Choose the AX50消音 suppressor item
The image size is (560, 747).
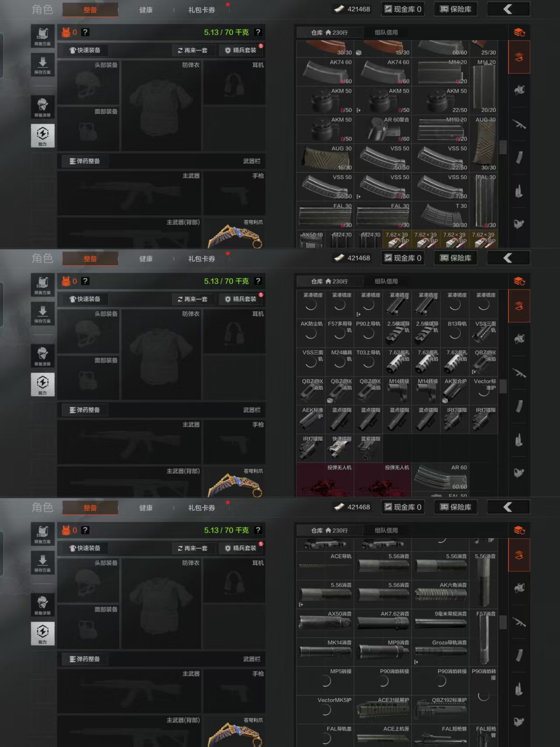325,624
